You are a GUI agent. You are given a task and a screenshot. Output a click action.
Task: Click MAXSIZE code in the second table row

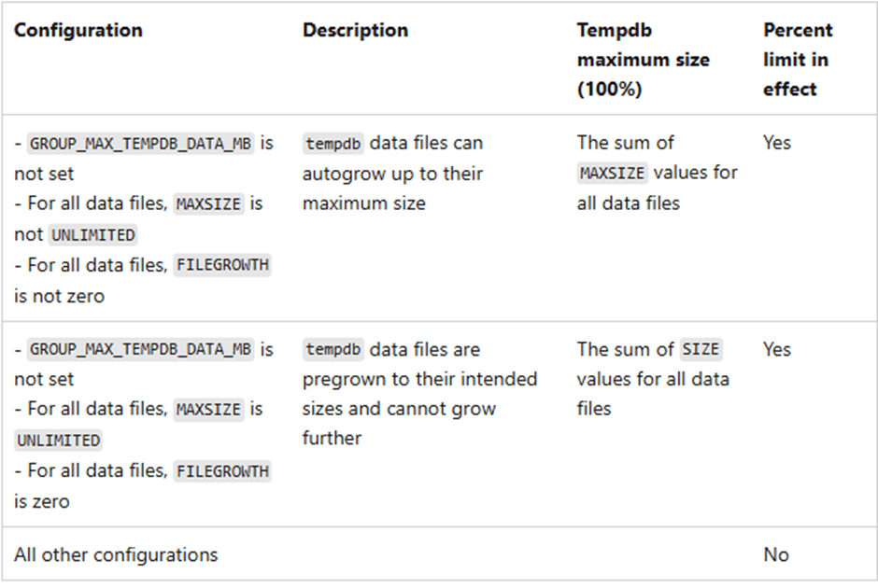(x=209, y=410)
